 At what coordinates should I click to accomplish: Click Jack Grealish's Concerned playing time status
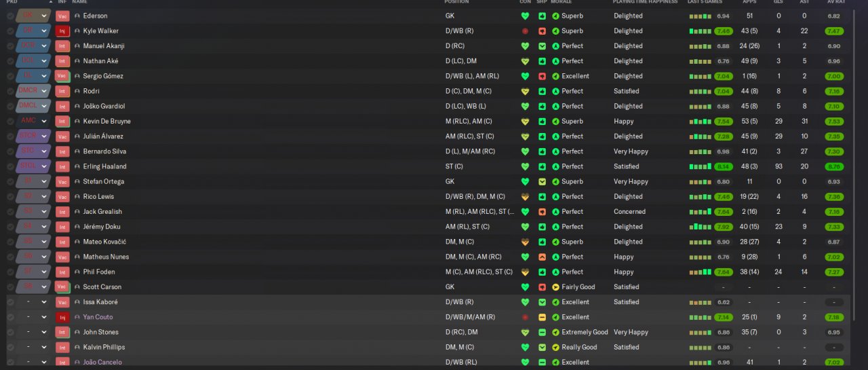(629, 212)
